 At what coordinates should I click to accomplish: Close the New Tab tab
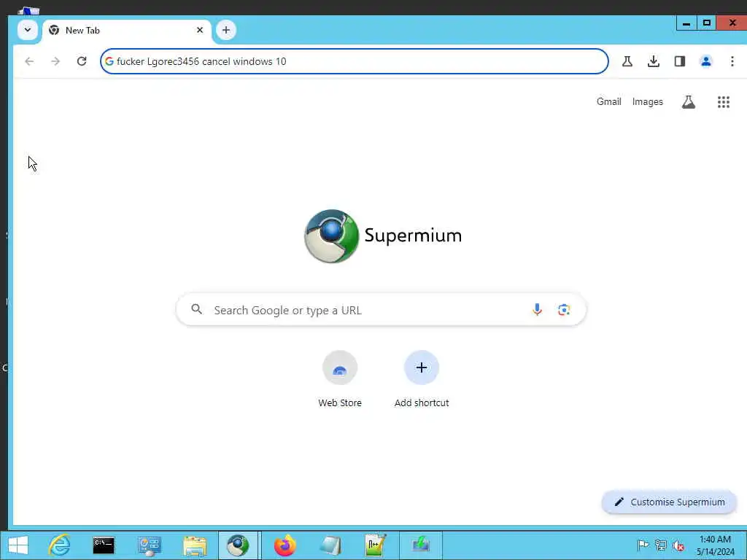coord(200,30)
